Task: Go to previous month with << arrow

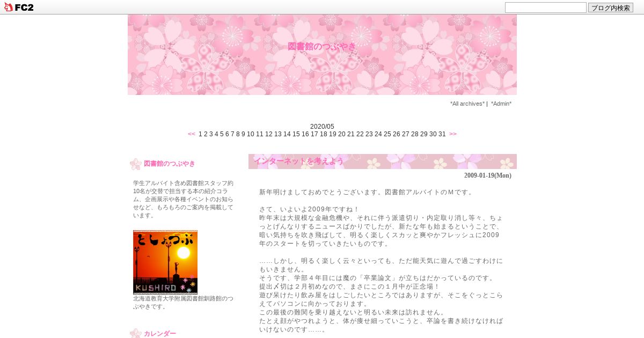Action: (192, 134)
